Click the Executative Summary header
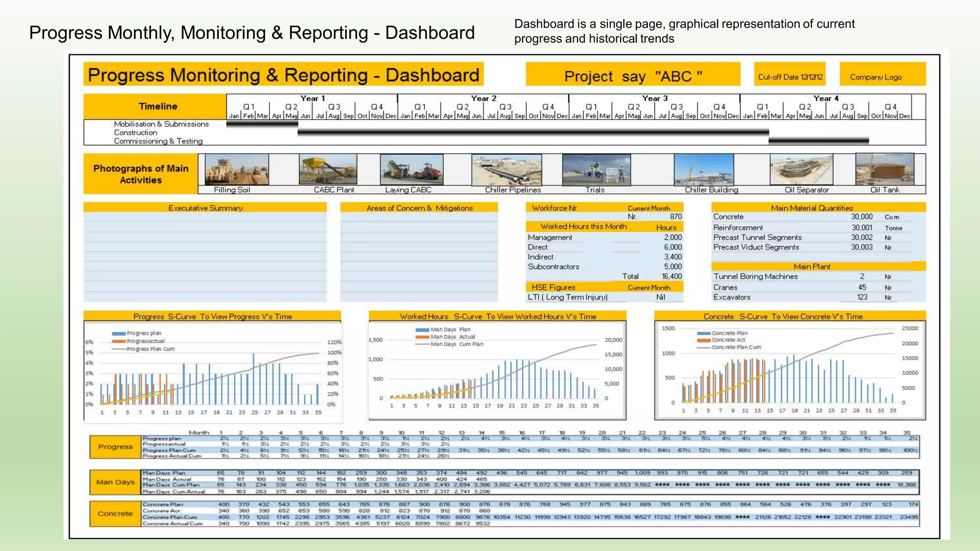Screen dimensions: 980x551 [205, 208]
